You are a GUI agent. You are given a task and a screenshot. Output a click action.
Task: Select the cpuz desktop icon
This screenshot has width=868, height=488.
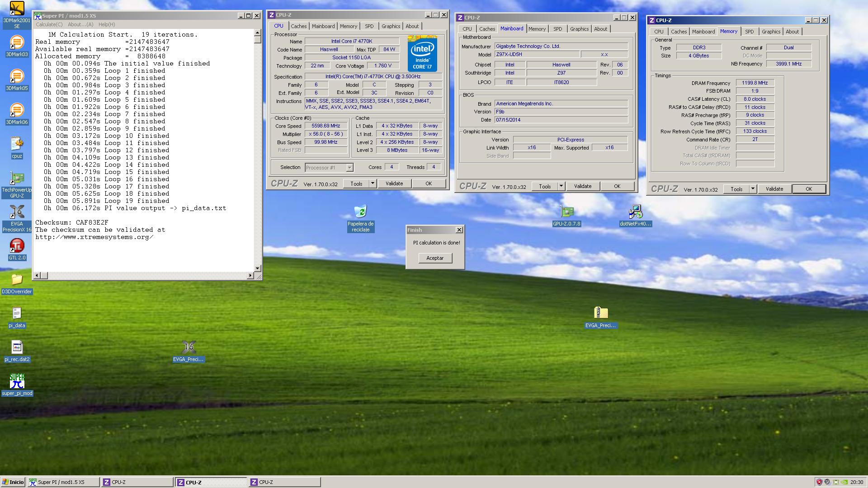17,148
